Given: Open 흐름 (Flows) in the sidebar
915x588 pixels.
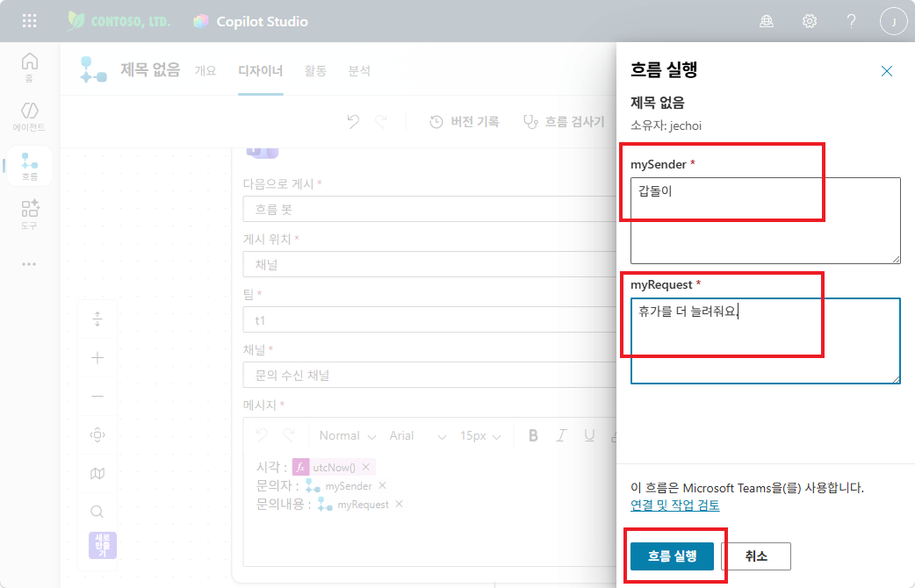Looking at the screenshot, I should click(x=29, y=166).
